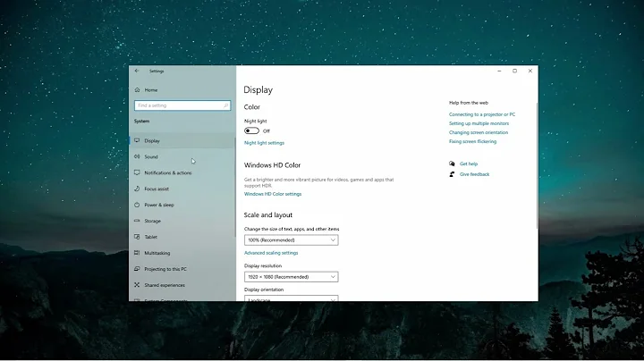
Task: Click the Notifications & actions icon
Action: click(137, 172)
